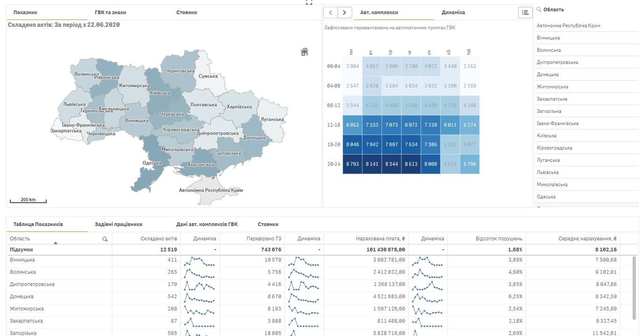Open the Задіяні працівники tab
The width and height of the screenshot is (644, 336).
[x=118, y=224]
